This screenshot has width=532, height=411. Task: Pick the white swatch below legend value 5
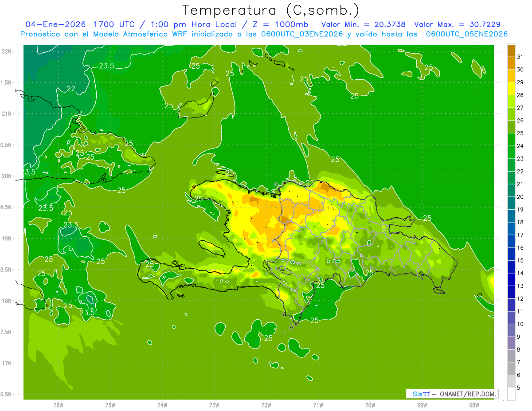pyautogui.click(x=512, y=394)
